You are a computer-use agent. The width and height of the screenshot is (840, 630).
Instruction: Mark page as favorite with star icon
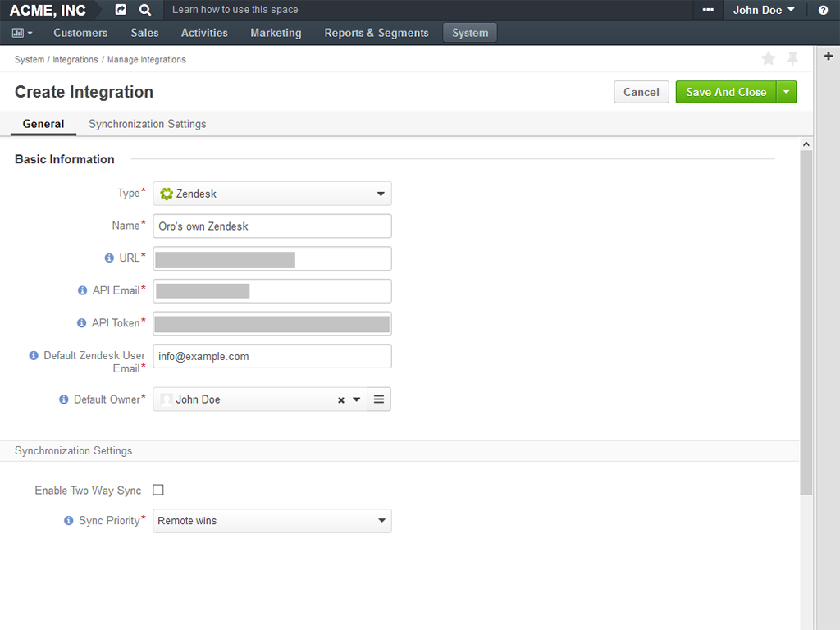coord(768,58)
